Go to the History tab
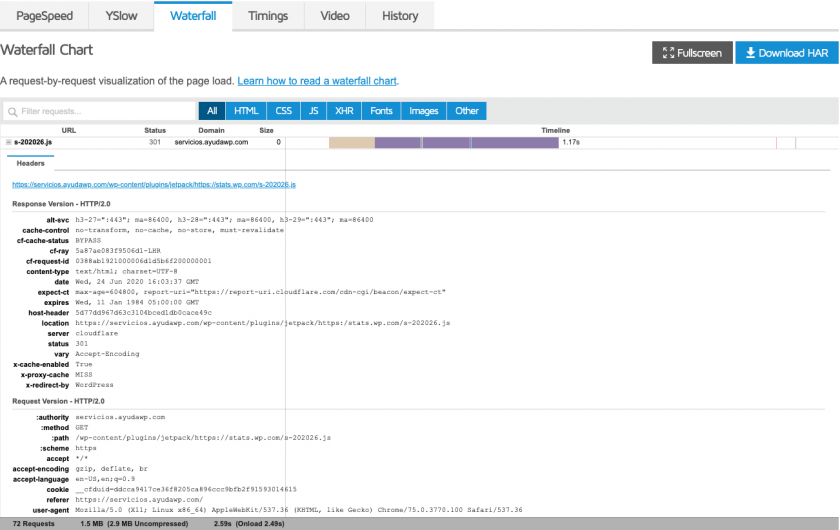840x530 pixels. [x=400, y=16]
